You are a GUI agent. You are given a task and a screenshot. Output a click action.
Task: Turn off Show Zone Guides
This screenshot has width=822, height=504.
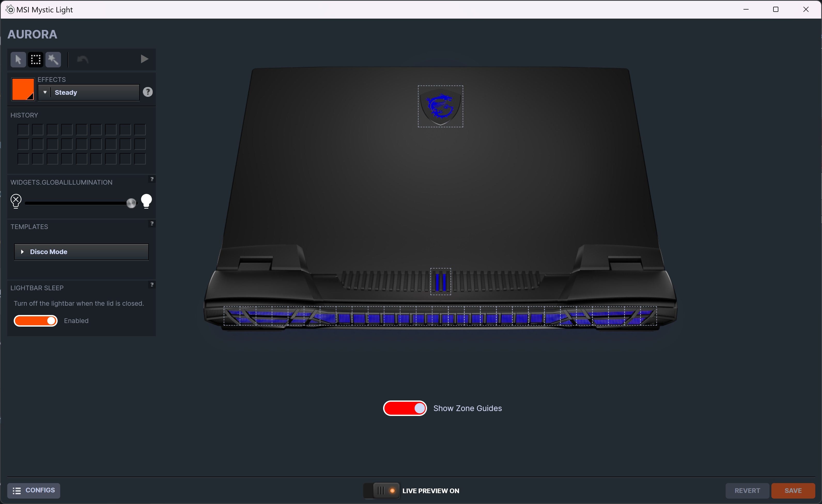pos(405,408)
